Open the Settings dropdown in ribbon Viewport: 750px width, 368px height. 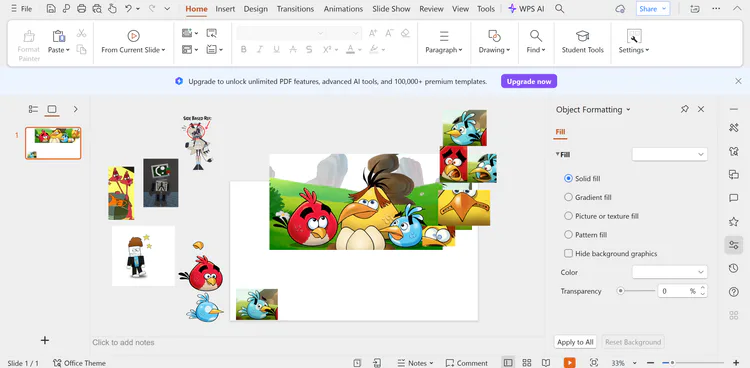[x=634, y=50]
